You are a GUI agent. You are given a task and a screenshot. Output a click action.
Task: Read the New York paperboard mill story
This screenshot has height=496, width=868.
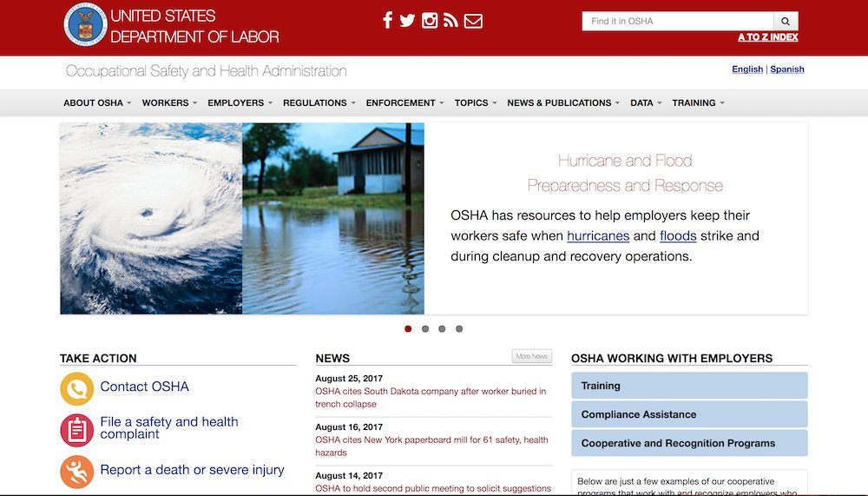(431, 446)
